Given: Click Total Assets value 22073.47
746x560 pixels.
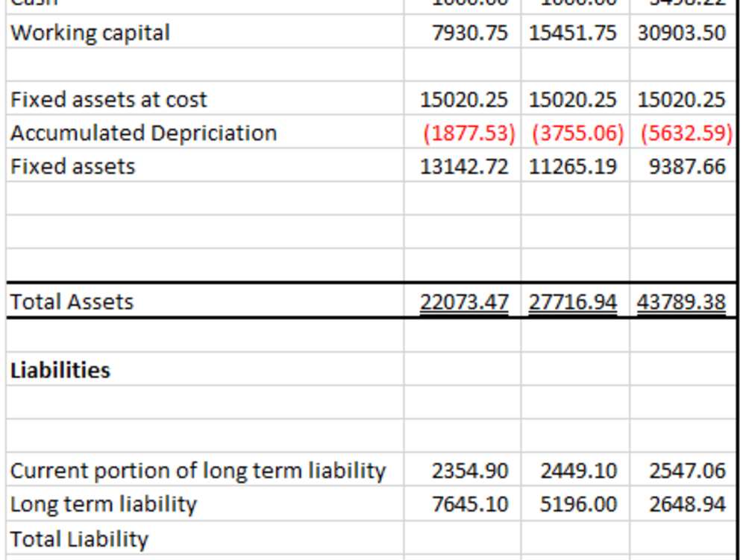Looking at the screenshot, I should (x=463, y=301).
